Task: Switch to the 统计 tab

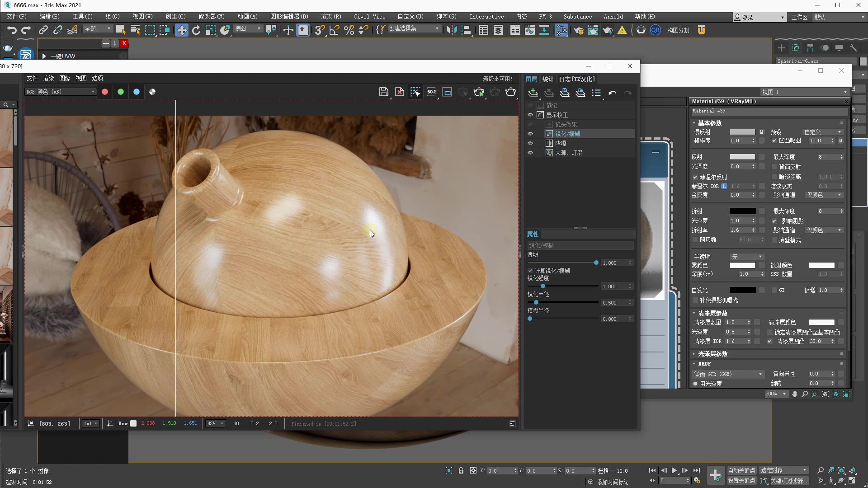Action: tap(547, 79)
